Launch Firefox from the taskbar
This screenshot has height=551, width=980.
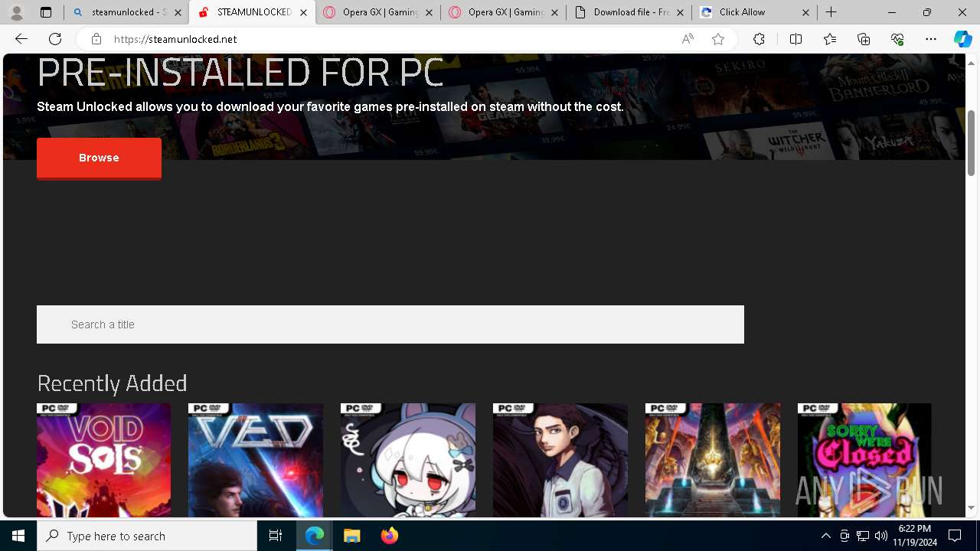389,536
